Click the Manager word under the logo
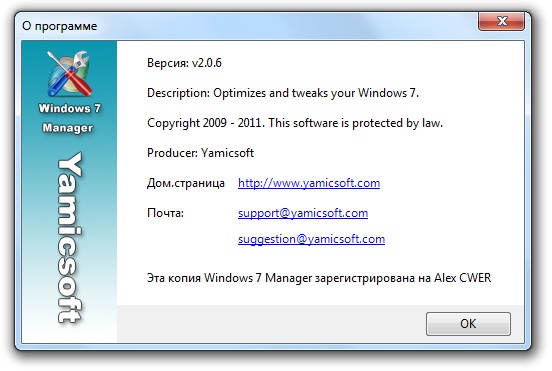Image resolution: width=552 pixels, height=371 pixels. point(68,128)
